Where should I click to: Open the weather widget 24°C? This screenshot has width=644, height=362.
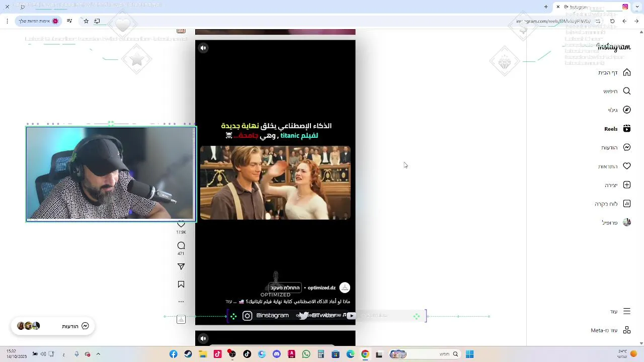click(627, 354)
